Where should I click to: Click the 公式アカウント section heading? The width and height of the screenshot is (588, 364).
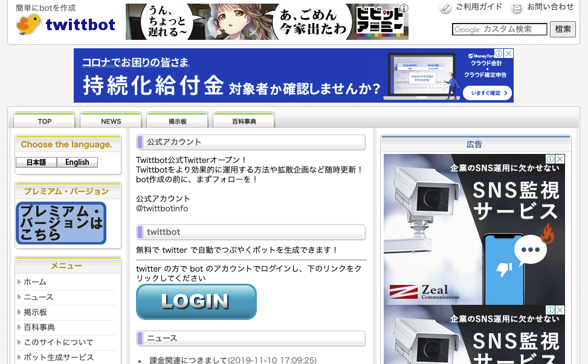click(174, 142)
